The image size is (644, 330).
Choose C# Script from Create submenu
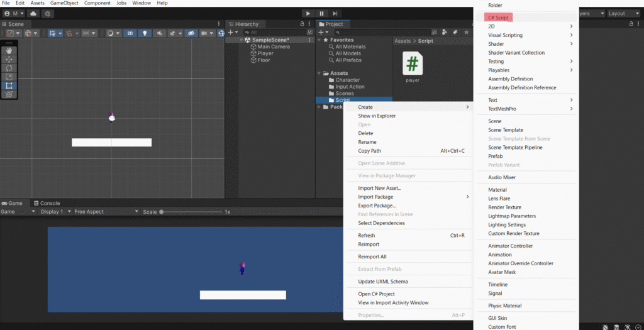pyautogui.click(x=498, y=18)
